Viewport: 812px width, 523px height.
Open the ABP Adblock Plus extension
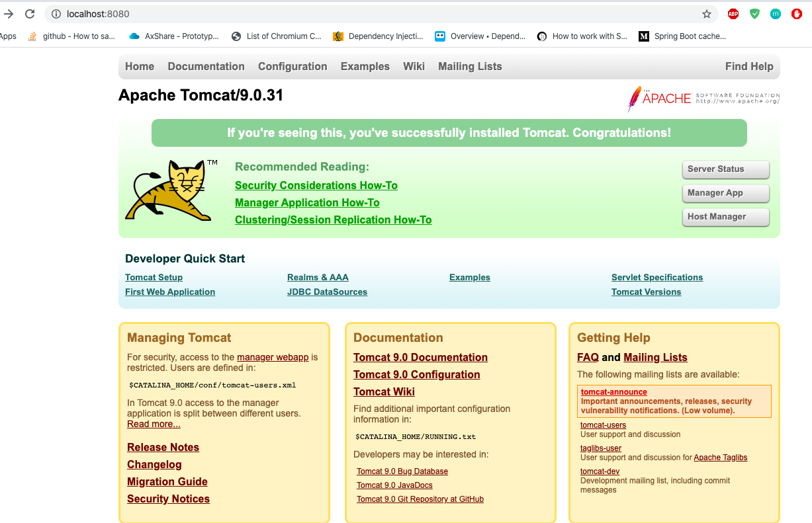[733, 14]
